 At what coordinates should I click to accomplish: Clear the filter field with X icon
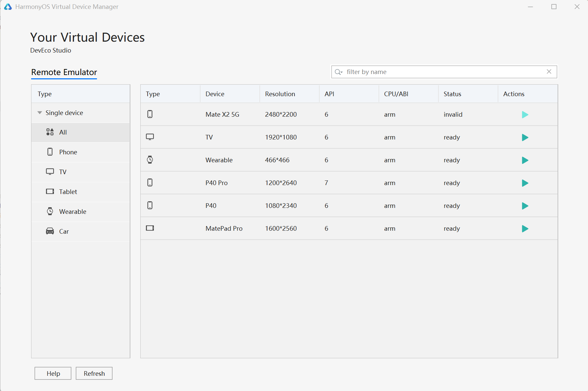tap(549, 71)
